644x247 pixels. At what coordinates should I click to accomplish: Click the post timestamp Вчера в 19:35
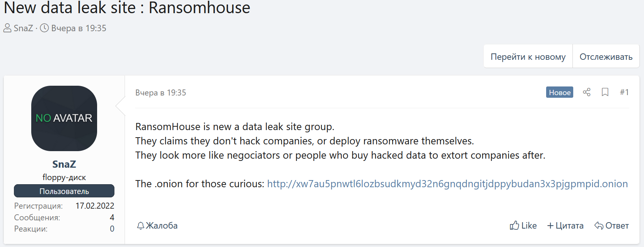[x=161, y=92]
